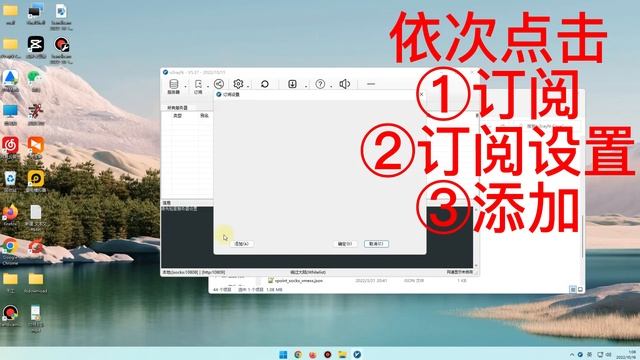Expand the Servers menu dropdown arrow

coord(185,87)
